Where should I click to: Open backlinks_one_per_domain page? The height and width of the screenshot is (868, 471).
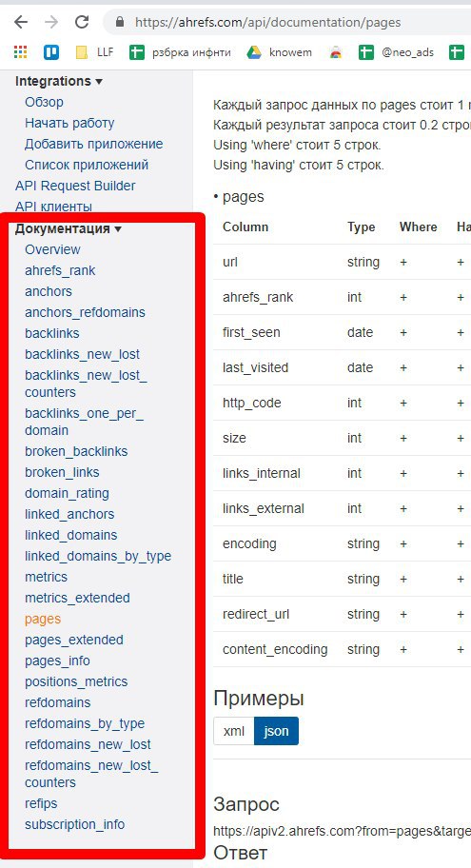(x=84, y=422)
